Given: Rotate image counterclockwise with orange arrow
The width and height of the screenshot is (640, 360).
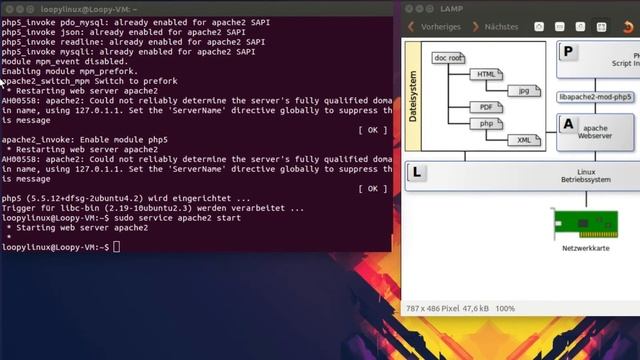Looking at the screenshot, I should (x=629, y=27).
